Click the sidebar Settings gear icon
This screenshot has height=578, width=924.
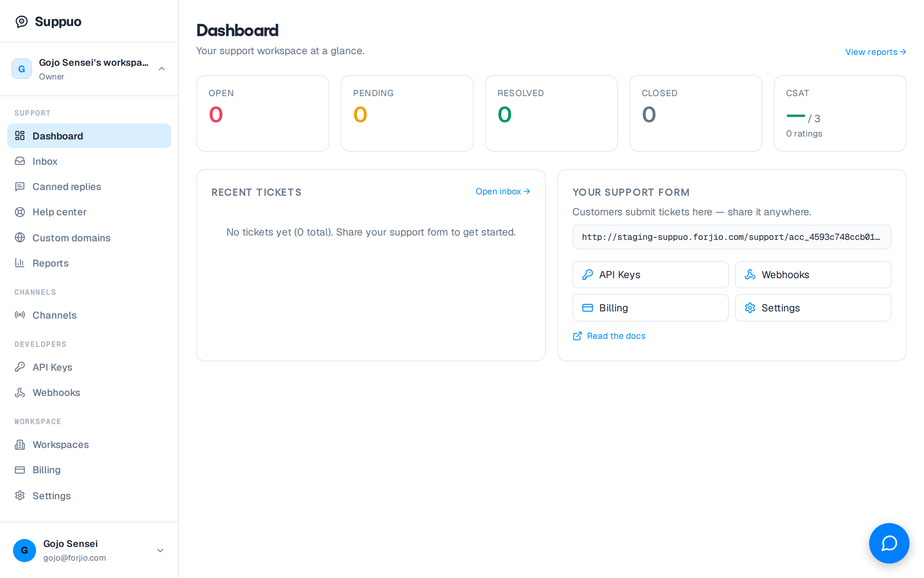click(x=20, y=495)
